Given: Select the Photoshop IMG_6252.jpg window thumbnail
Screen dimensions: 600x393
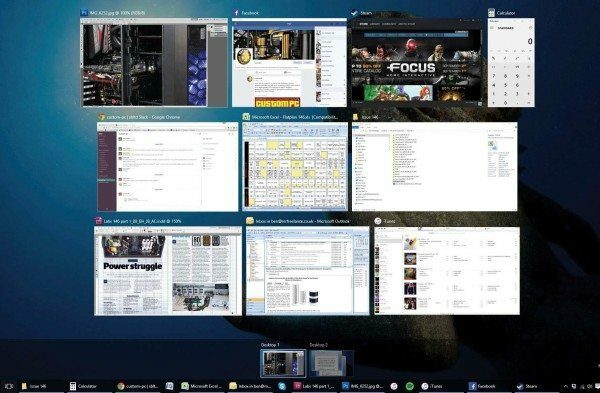Looking at the screenshot, I should (154, 62).
